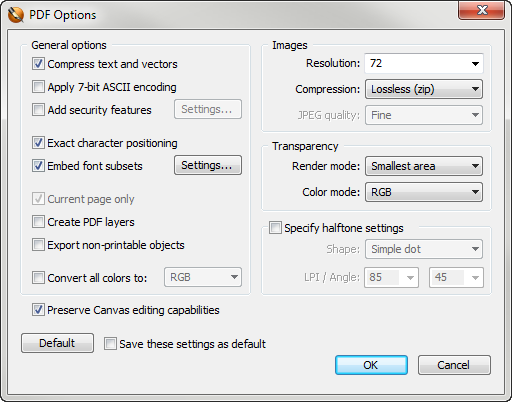Expand the Color mode RGB dropdown
The width and height of the screenshot is (512, 402).
point(424,192)
